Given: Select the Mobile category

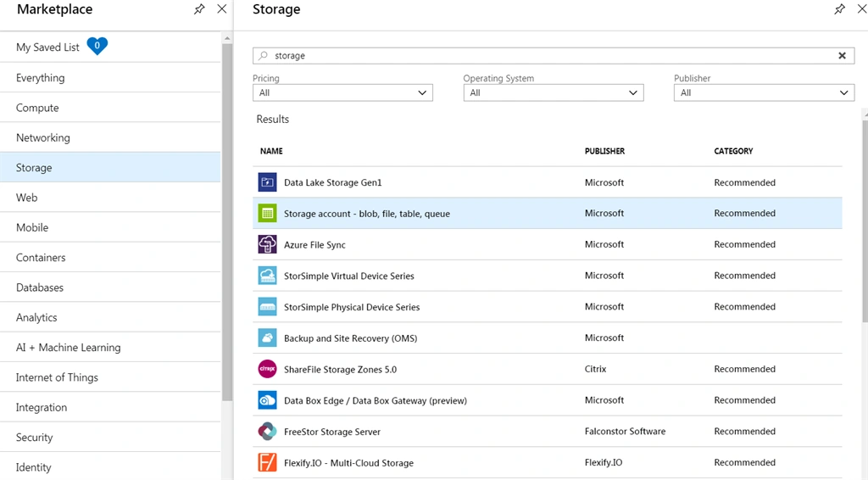Looking at the screenshot, I should [110, 227].
